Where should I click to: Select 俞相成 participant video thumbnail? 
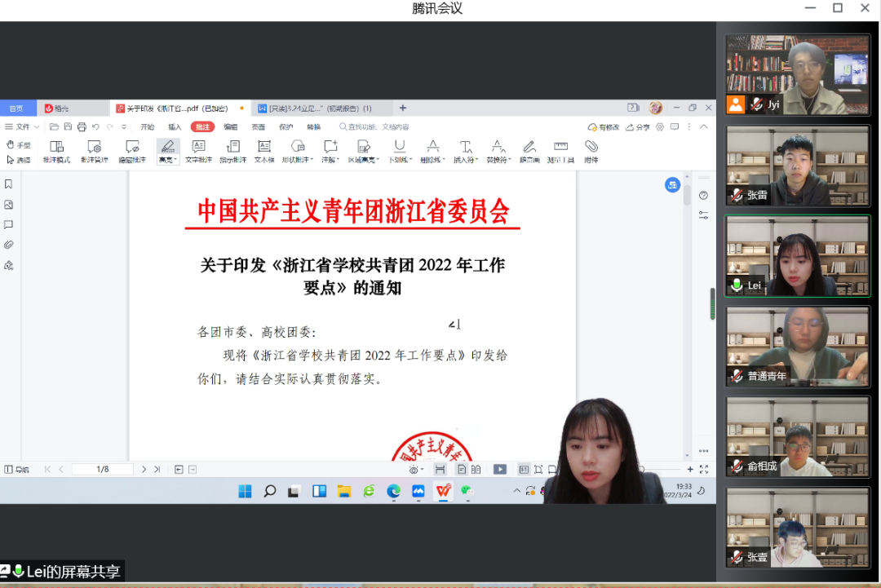click(x=797, y=437)
